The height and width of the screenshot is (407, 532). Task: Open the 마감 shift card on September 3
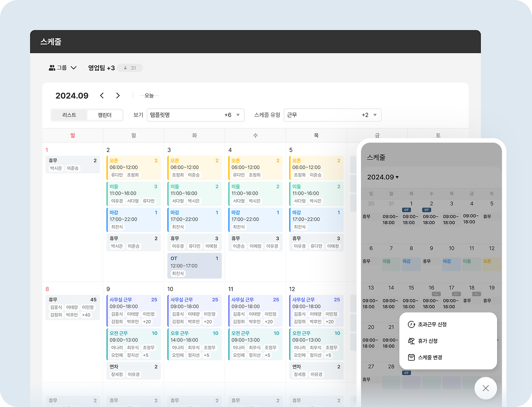point(195,220)
